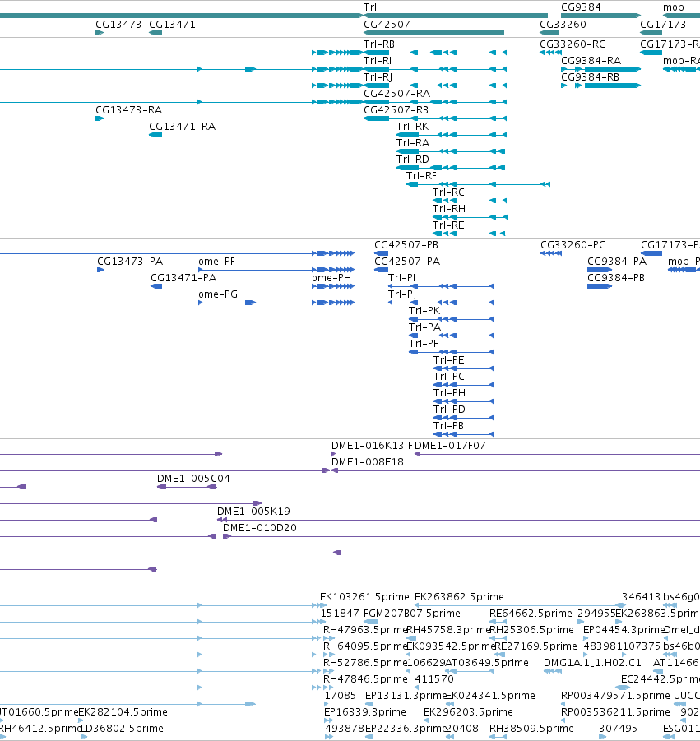Select protein CG9384-PA
700x741 pixels.
coord(617,262)
